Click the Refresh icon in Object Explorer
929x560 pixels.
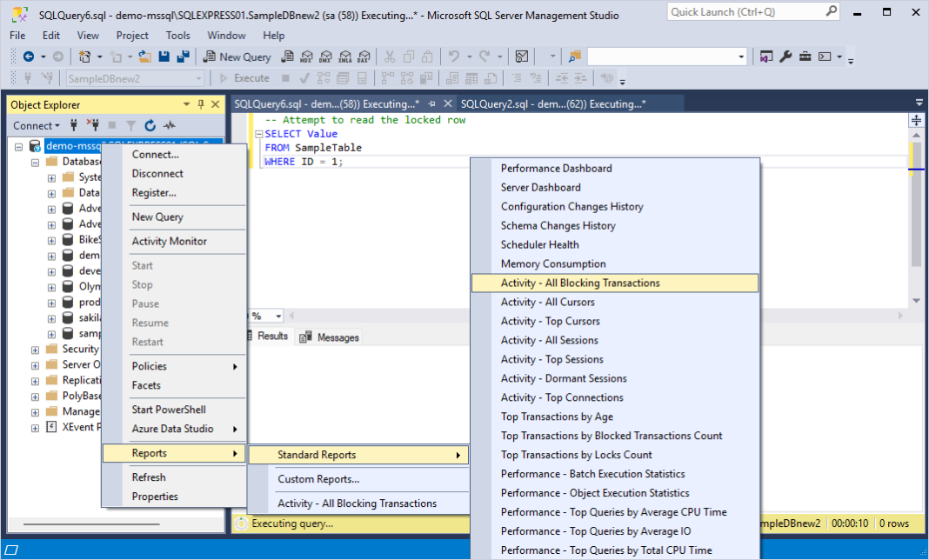[x=150, y=125]
